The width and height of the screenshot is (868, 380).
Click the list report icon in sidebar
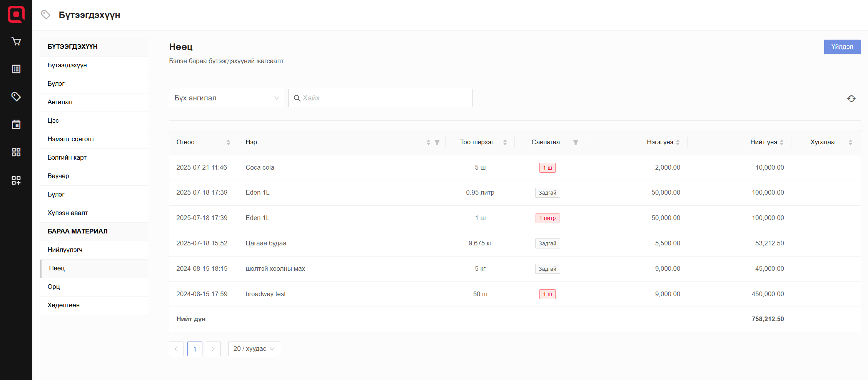(x=16, y=69)
